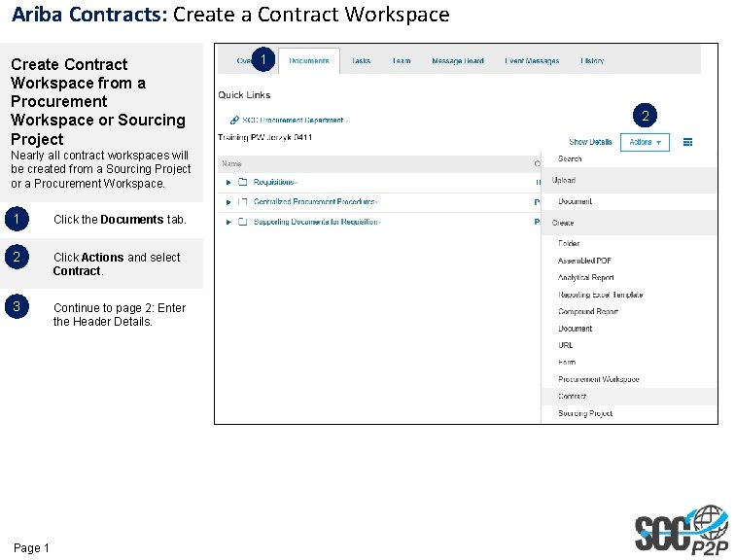Viewport: 735px width, 560px height.
Task: Open the Actions dropdown button
Action: coord(645,142)
